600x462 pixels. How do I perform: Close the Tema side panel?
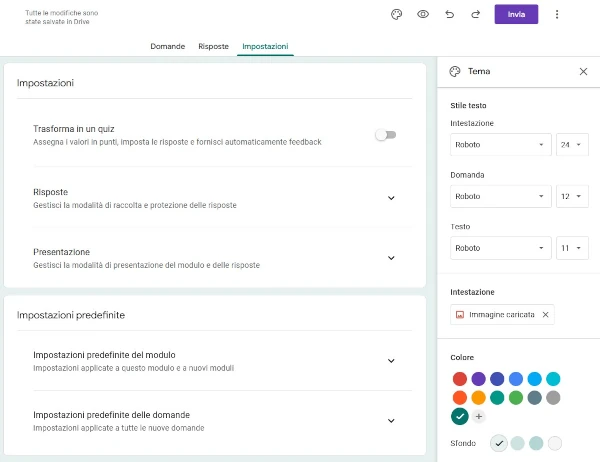click(x=583, y=72)
